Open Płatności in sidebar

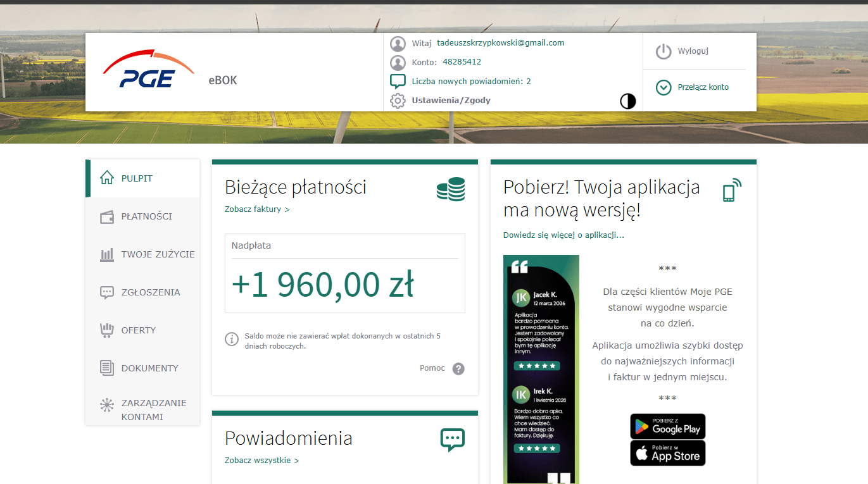(142, 216)
